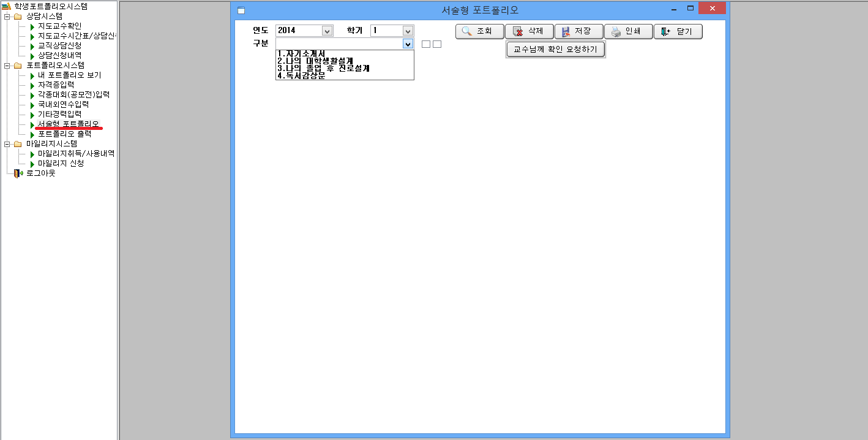
Task: Collapse the 마일리지시스템 tree folder
Action: pyautogui.click(x=7, y=144)
